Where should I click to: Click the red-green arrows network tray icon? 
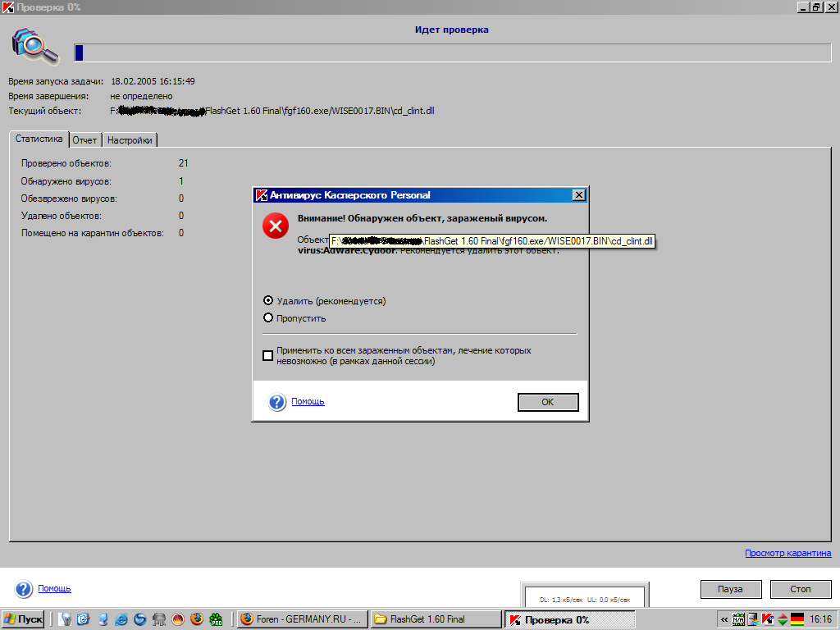pyautogui.click(x=782, y=620)
